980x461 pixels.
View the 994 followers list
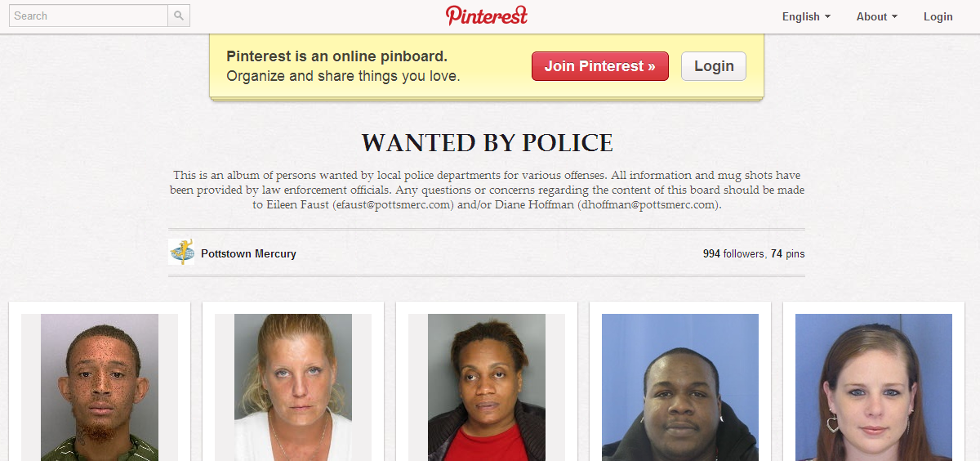click(733, 254)
